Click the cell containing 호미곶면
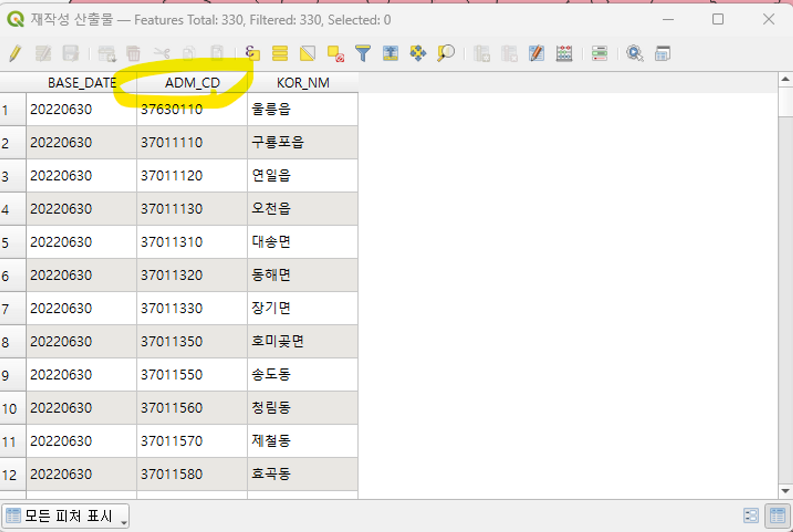The height and width of the screenshot is (532, 793). (303, 342)
